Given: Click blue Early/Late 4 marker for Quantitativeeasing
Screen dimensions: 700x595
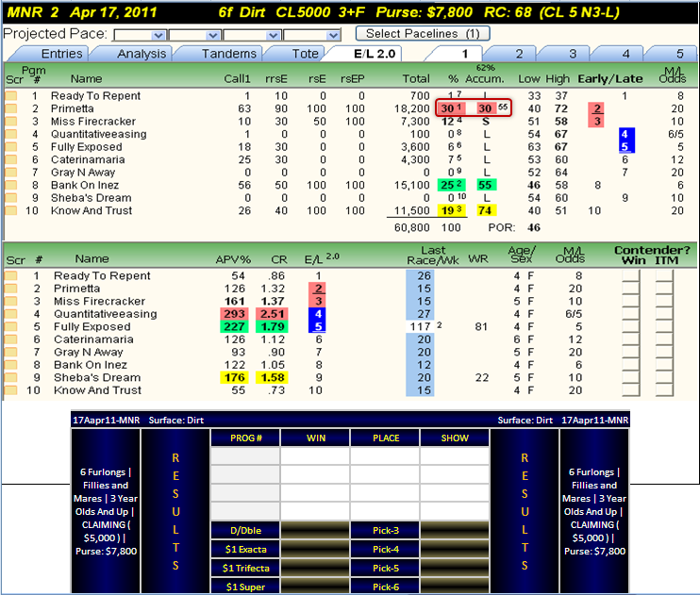Looking at the screenshot, I should [625, 134].
